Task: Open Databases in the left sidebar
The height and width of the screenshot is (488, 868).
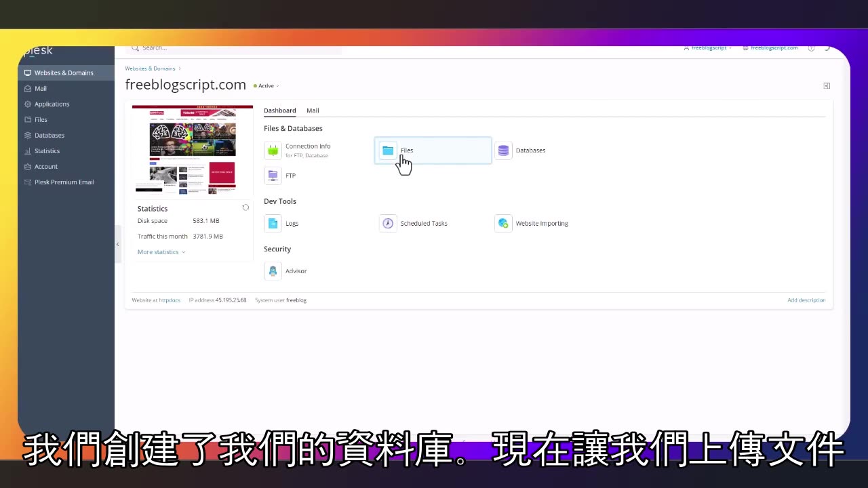Action: coord(66,135)
